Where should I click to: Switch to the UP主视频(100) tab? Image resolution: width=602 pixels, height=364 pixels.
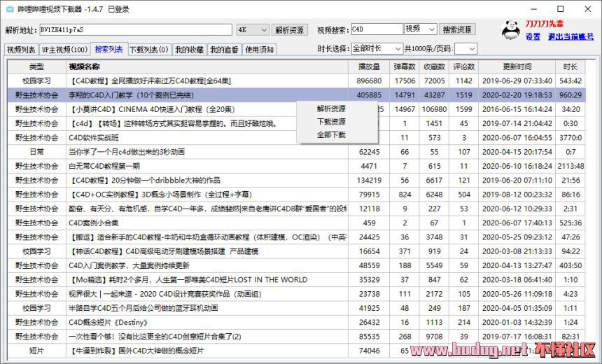tap(64, 50)
